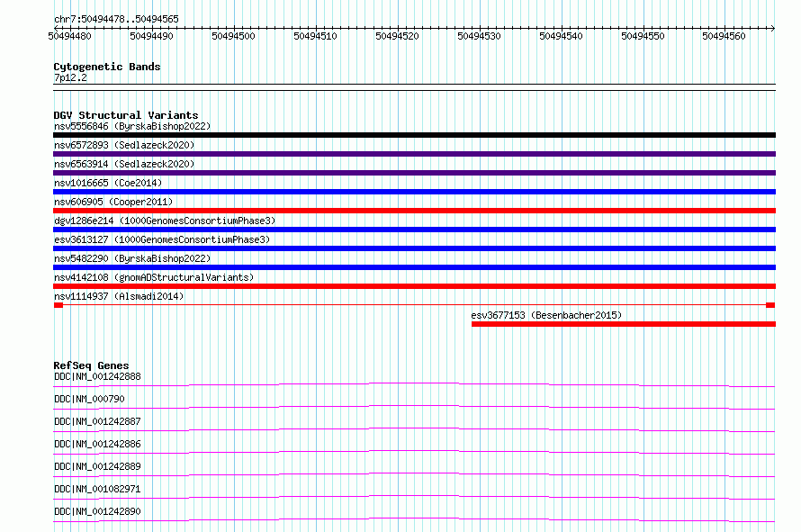Click the left red block of nsv1114937
The height and width of the screenshot is (532, 801).
[58, 305]
